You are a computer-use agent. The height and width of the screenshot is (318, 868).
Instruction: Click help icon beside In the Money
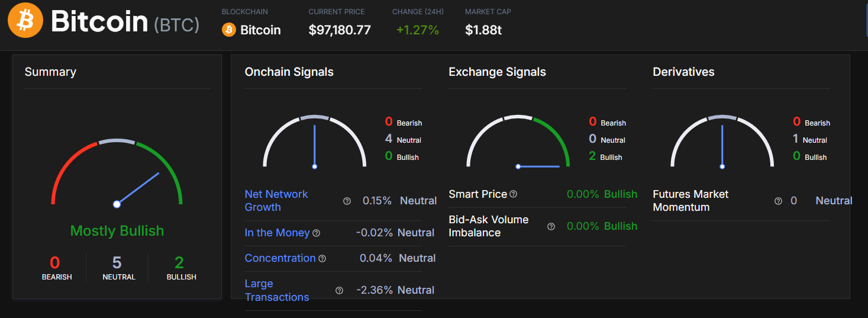coord(317,233)
